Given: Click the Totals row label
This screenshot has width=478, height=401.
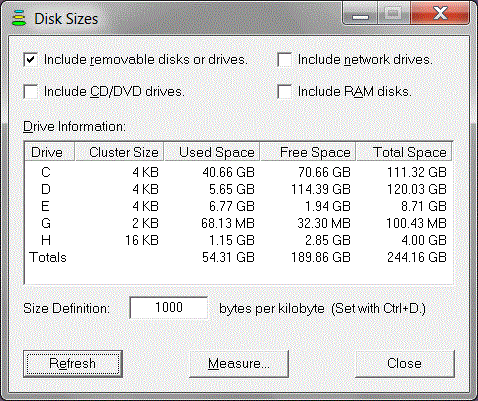Looking at the screenshot, I should (48, 257).
